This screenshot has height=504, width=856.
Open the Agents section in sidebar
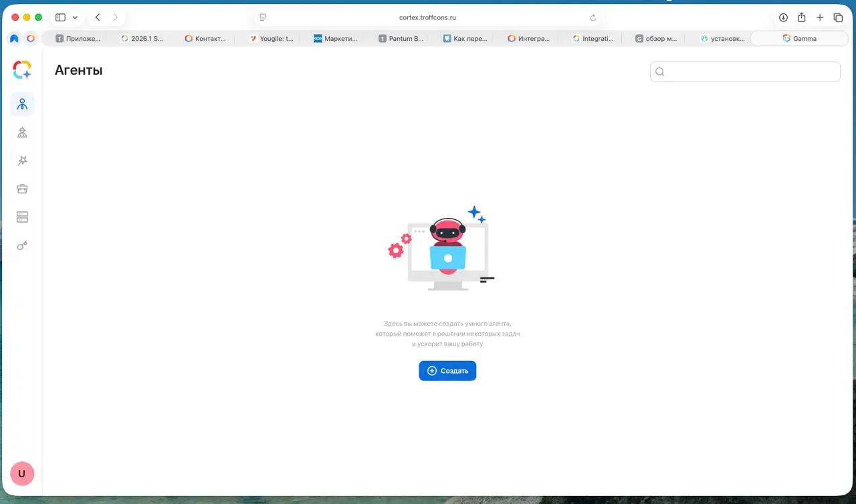click(x=22, y=104)
